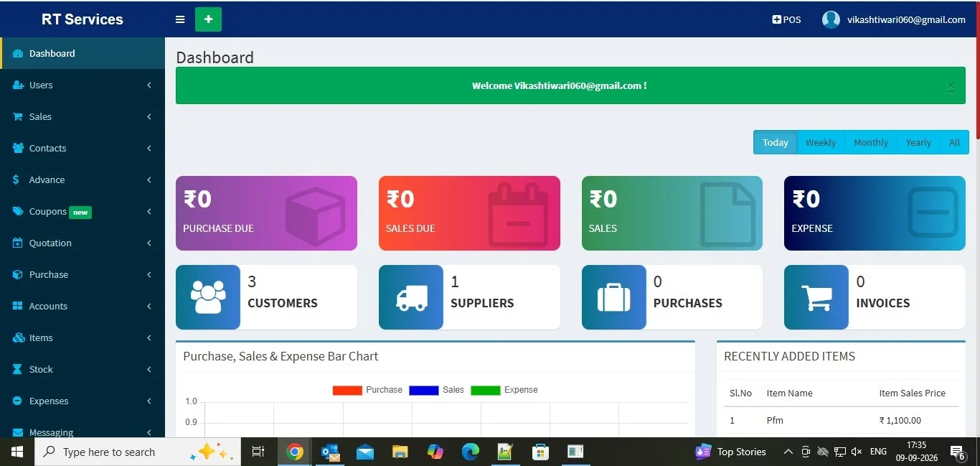Viewport: 980px width, 466px height.
Task: Click the Accounts grid icon
Action: click(18, 307)
